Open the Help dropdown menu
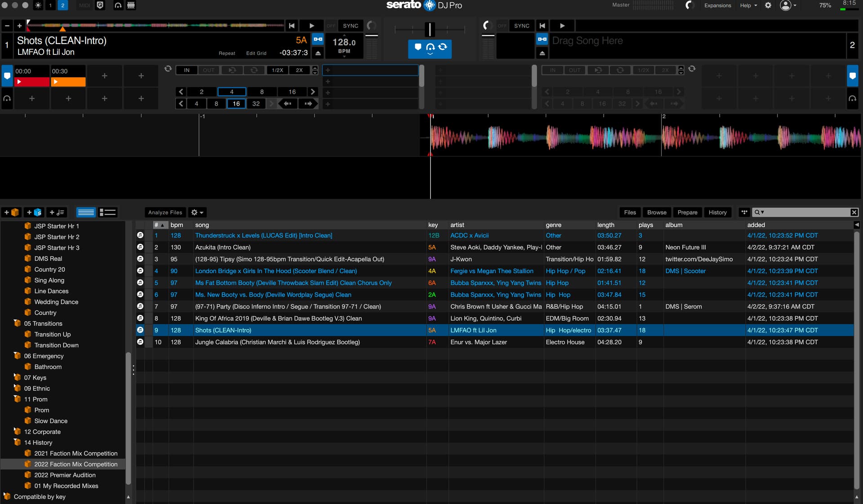 748,5
